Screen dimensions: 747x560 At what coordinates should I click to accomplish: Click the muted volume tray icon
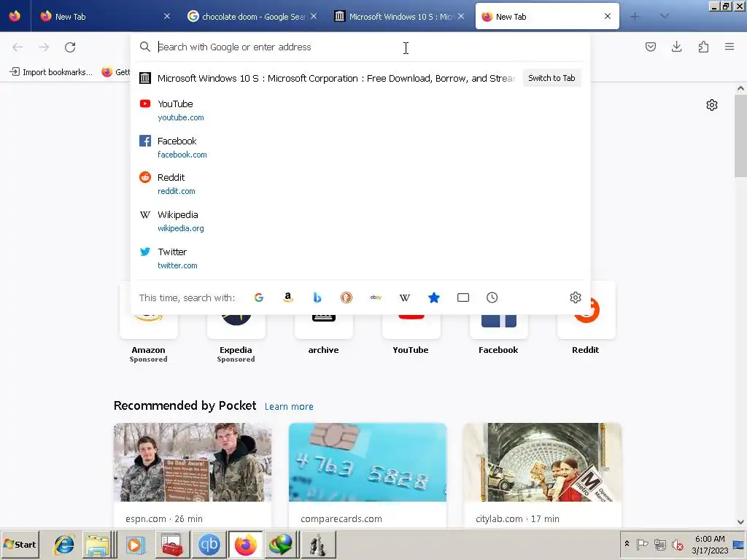pos(677,544)
